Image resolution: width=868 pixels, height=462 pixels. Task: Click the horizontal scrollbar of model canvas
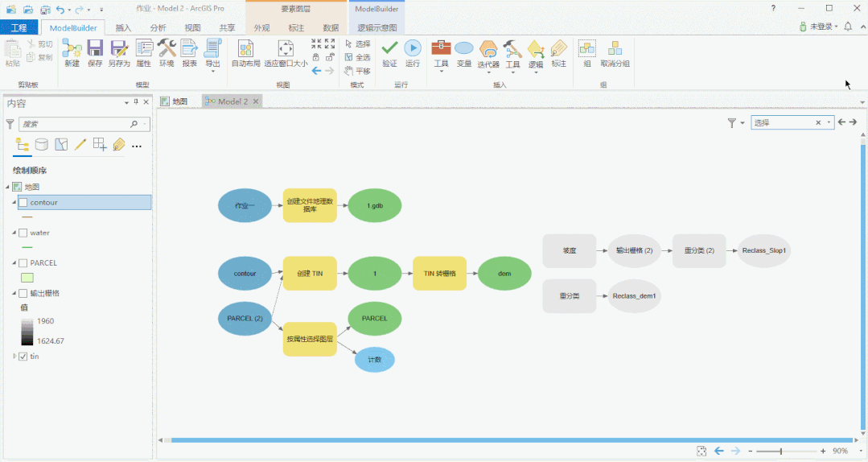(x=512, y=440)
